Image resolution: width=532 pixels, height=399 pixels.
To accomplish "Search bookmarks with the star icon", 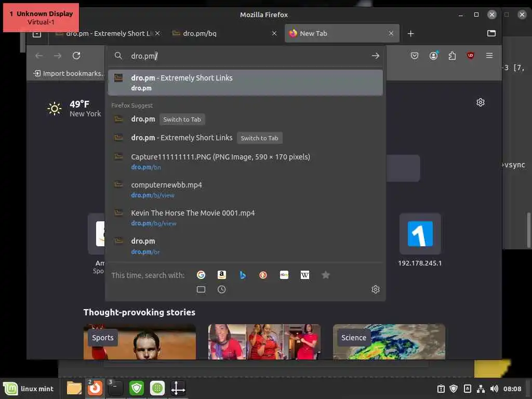I will click(x=326, y=275).
